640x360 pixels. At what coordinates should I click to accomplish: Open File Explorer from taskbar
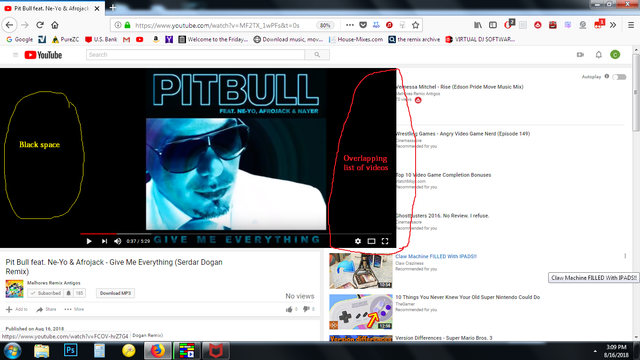tap(42, 351)
